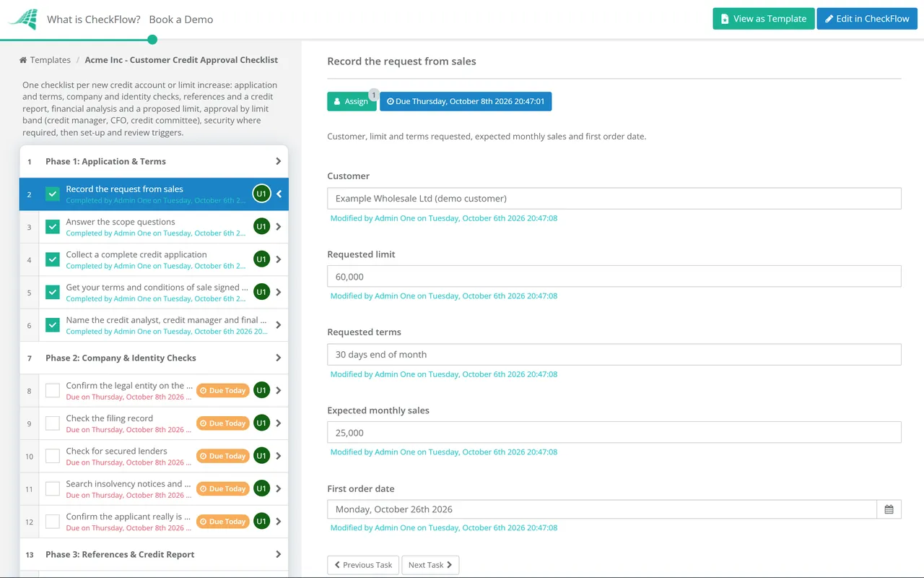Image resolution: width=924 pixels, height=578 pixels.
Task: Select Search insolvency notices task row
Action: [x=154, y=489]
